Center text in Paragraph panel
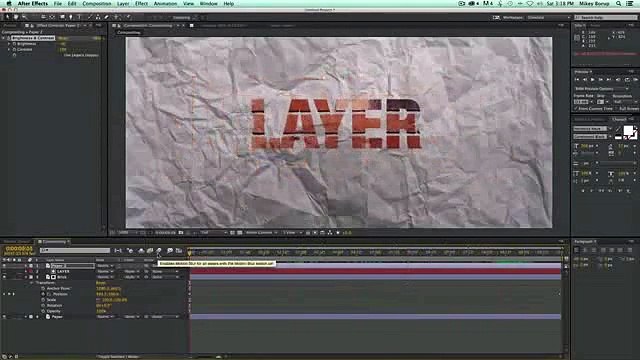Viewport: 640px width, 360px height. tap(585, 250)
